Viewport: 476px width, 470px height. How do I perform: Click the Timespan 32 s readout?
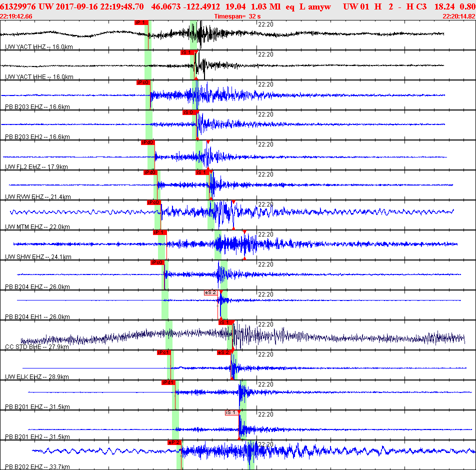(237, 16)
